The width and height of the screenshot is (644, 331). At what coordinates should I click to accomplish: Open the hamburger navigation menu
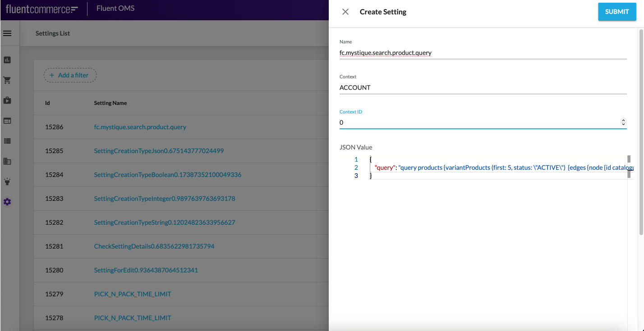point(7,33)
